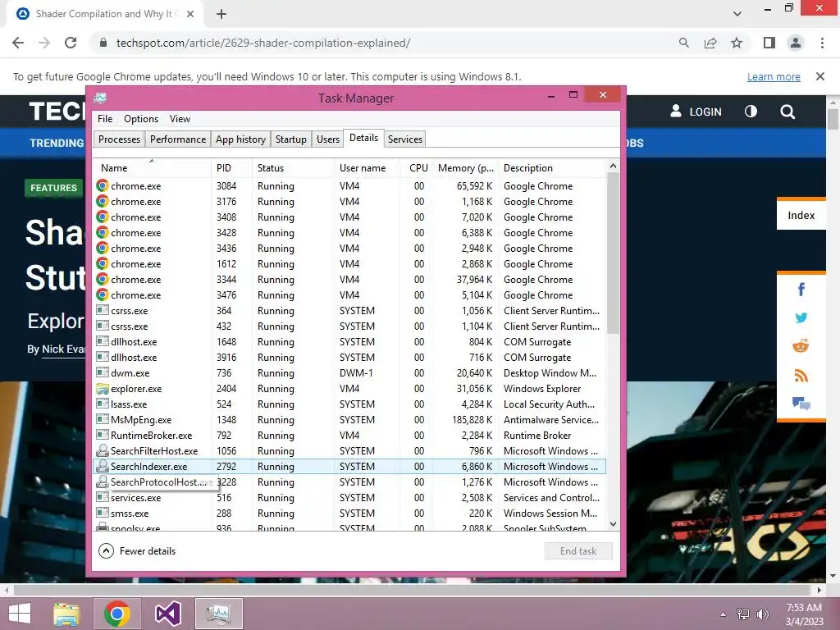
Task: Dismiss the Windows update banner
Action: point(819,76)
